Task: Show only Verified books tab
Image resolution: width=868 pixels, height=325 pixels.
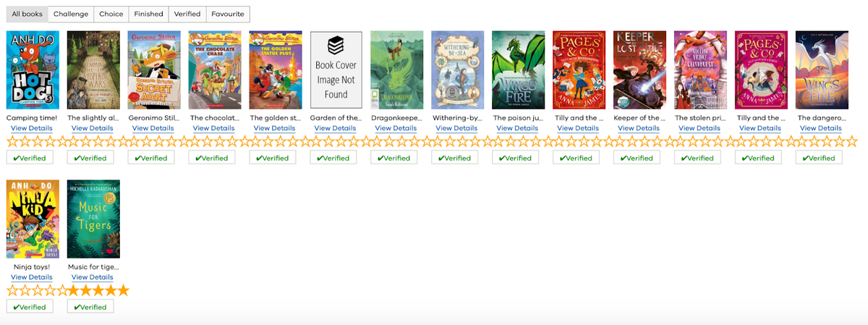Action: (x=187, y=14)
